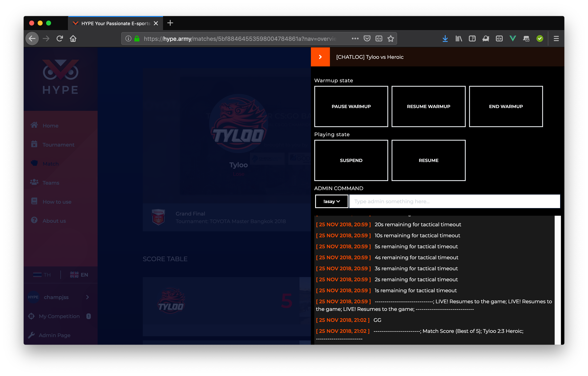Go back with browser back arrow
The width and height of the screenshot is (588, 376).
click(x=32, y=39)
